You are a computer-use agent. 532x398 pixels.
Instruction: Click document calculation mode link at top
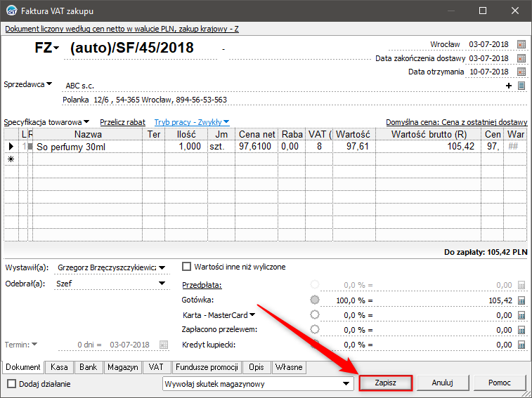pyautogui.click(x=122, y=29)
